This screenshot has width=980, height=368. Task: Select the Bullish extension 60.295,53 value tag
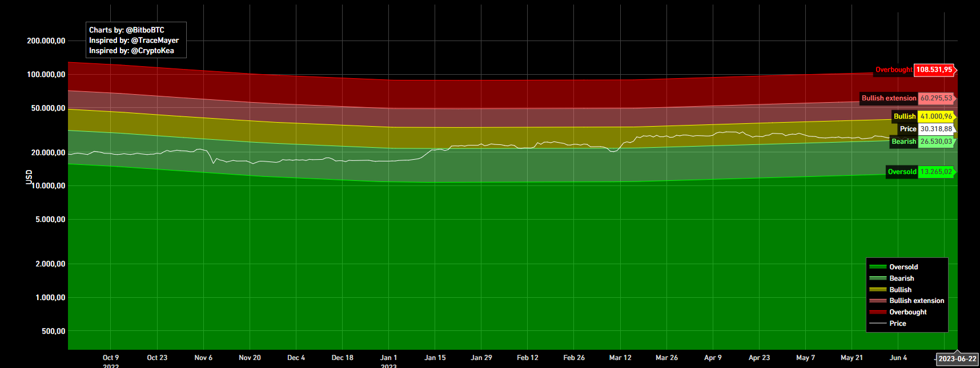[x=936, y=98]
